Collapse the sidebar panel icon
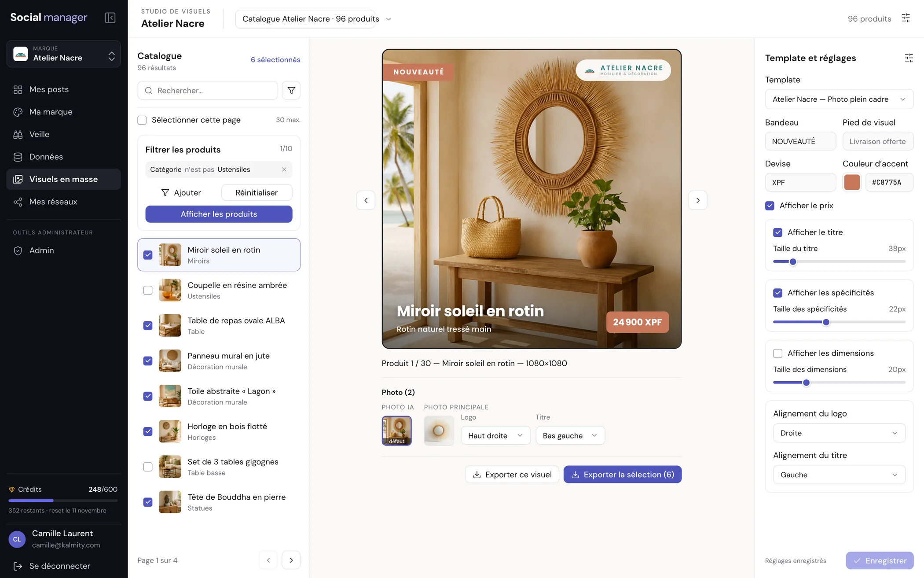The height and width of the screenshot is (578, 924). coord(110,18)
